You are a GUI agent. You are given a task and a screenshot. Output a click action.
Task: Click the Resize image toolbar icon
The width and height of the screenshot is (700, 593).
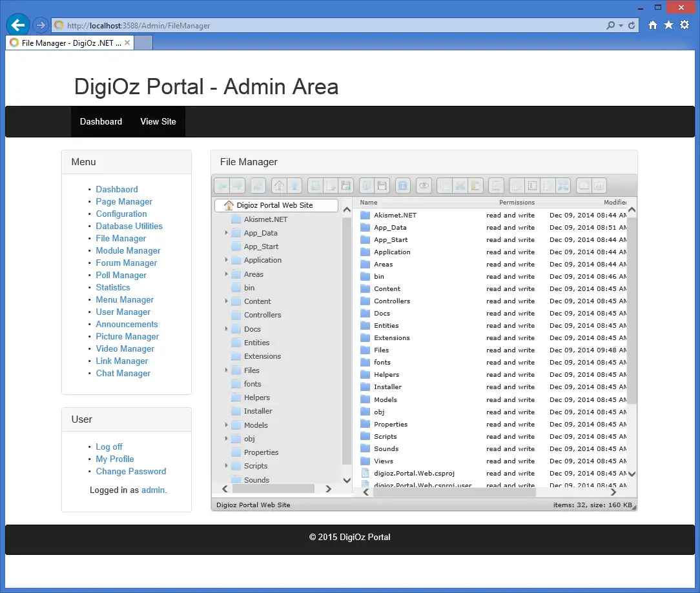[x=562, y=186]
